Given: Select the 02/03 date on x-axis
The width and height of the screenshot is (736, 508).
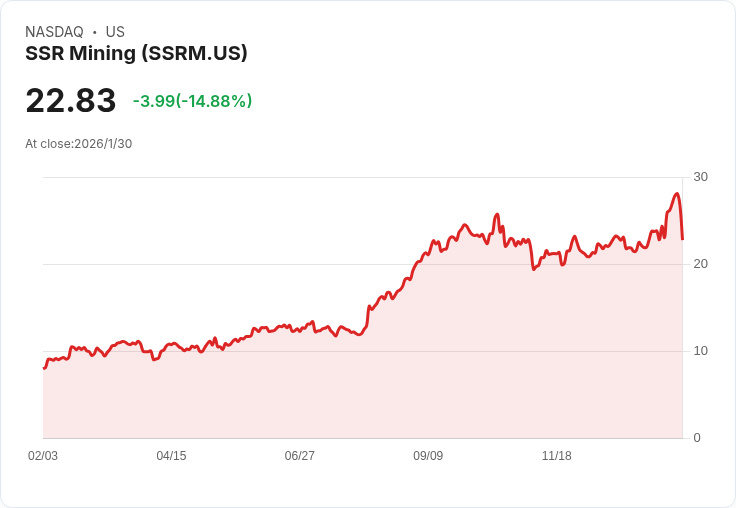Looking at the screenshot, I should coord(43,456).
